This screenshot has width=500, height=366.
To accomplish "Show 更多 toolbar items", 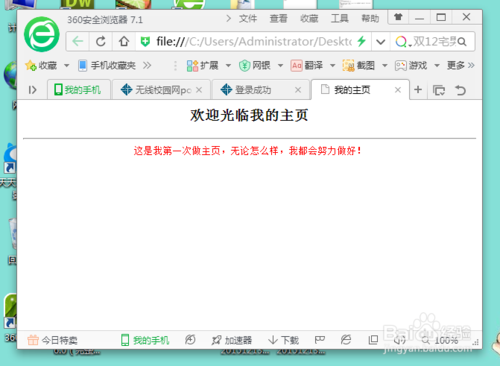I will pos(461,65).
